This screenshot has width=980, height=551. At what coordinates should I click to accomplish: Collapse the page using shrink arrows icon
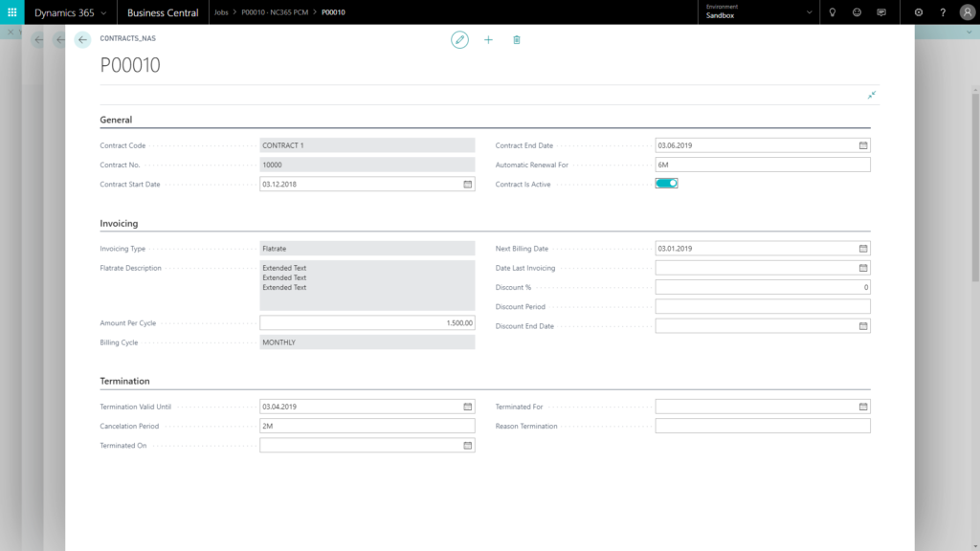[871, 95]
